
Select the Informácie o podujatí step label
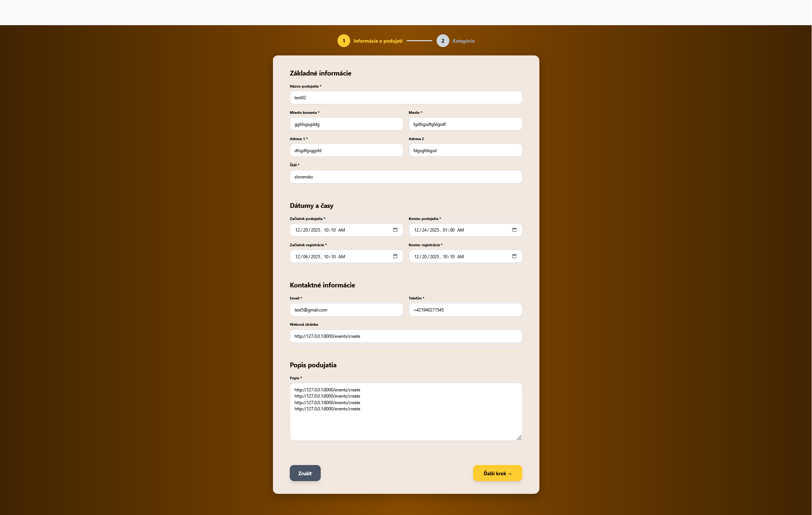tap(378, 41)
